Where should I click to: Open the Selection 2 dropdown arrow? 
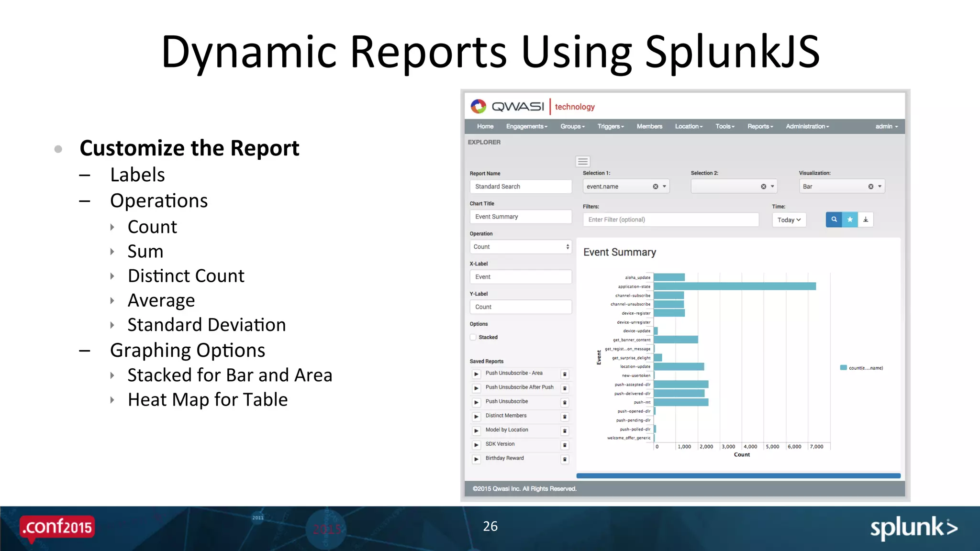pyautogui.click(x=772, y=187)
